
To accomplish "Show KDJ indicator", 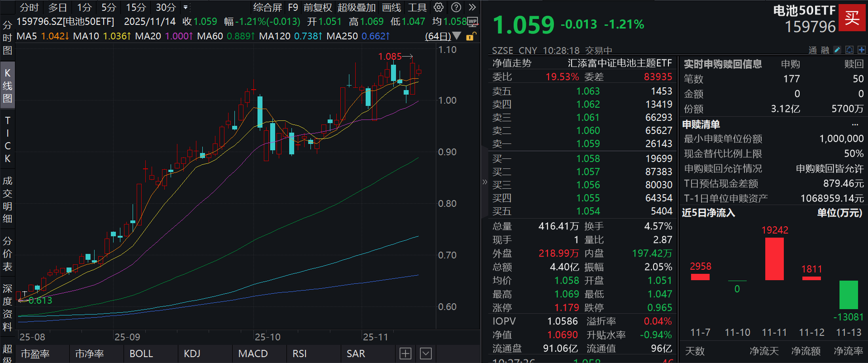I will click(x=192, y=353).
